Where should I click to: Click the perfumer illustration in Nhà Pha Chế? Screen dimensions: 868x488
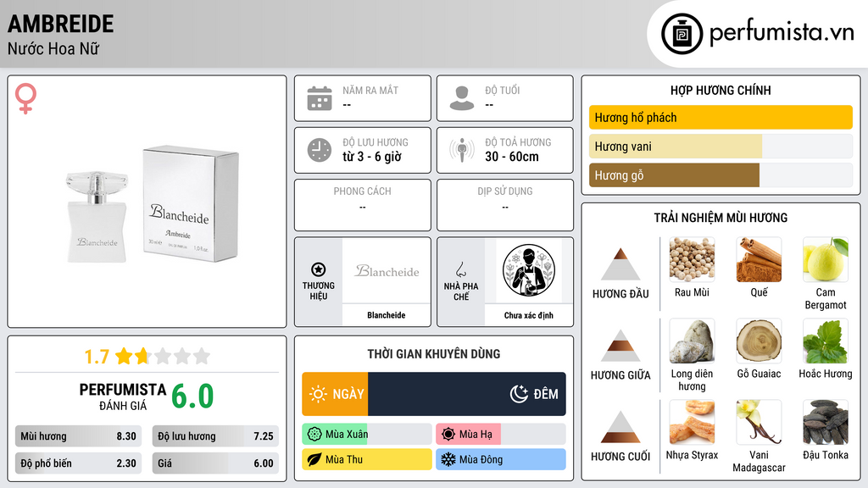tap(529, 270)
